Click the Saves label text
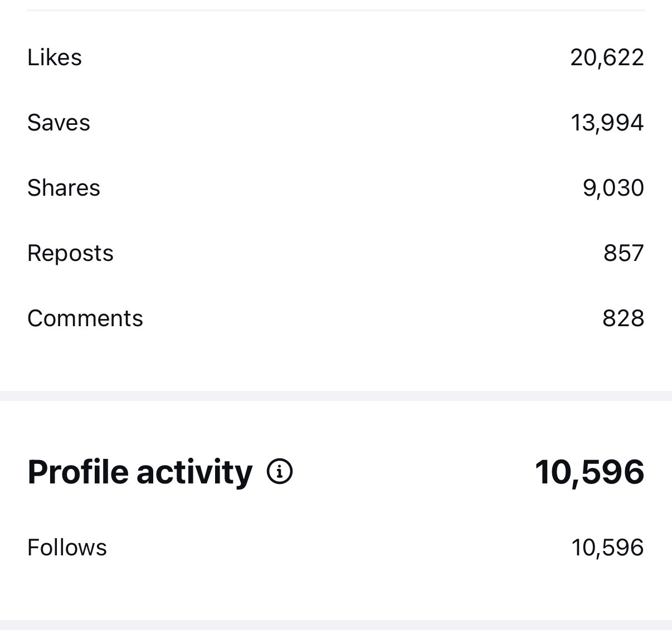The width and height of the screenshot is (672, 639). coord(59,122)
